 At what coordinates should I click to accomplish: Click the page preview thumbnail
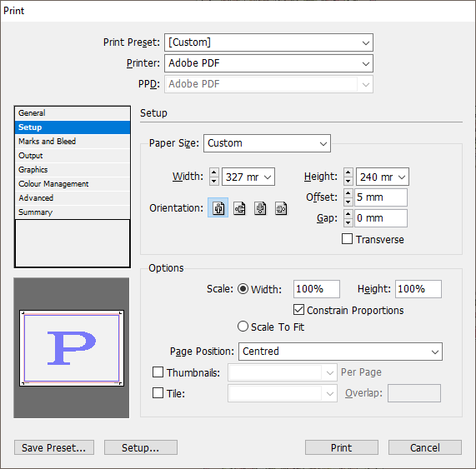click(72, 348)
